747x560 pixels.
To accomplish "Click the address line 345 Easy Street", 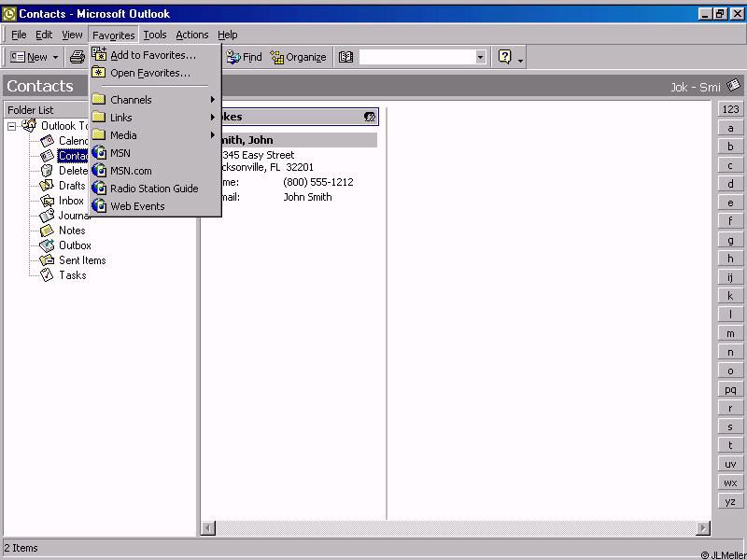I will click(x=258, y=155).
